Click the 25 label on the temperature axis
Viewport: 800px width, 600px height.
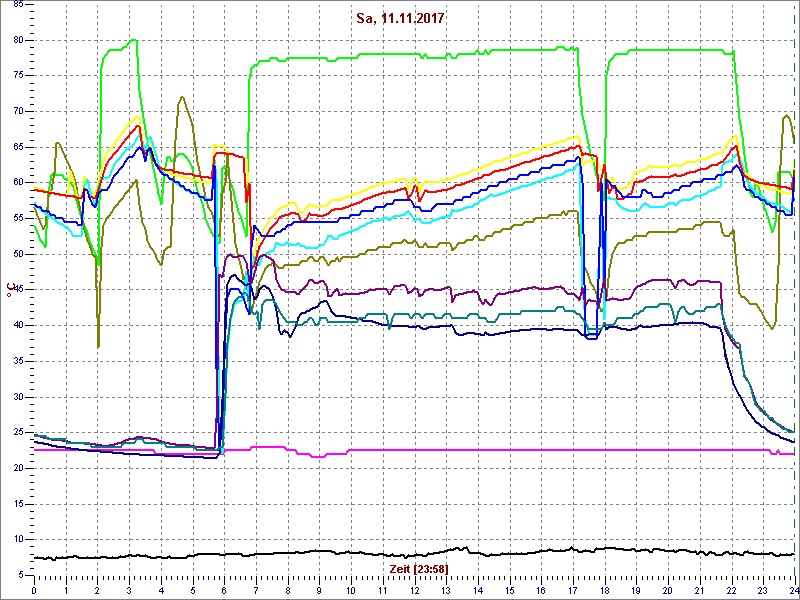(x=18, y=433)
